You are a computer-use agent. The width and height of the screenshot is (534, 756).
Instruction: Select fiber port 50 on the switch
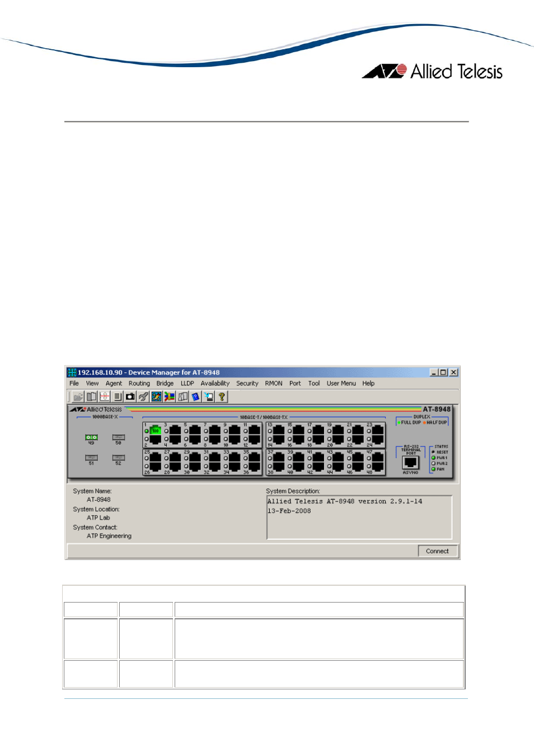pyautogui.click(x=119, y=437)
